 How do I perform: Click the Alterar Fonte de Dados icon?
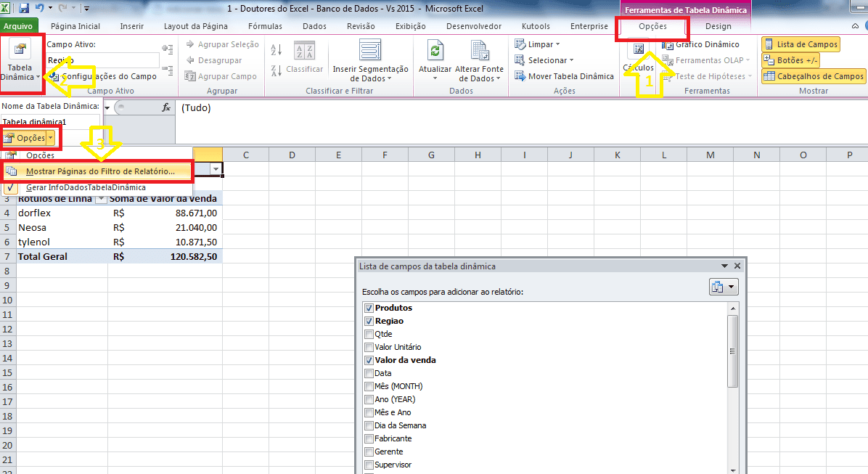click(x=480, y=50)
